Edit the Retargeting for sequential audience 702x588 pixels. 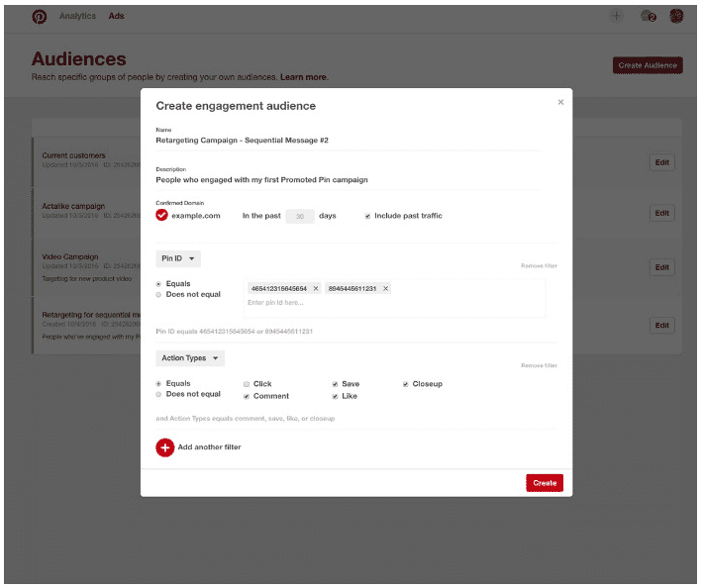point(661,326)
